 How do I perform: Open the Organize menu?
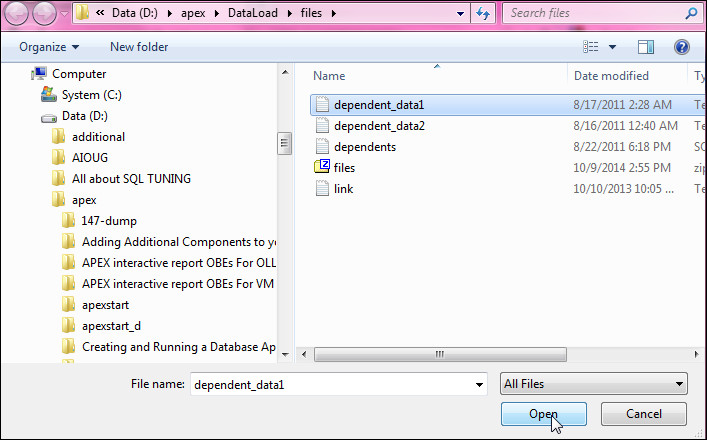49,47
